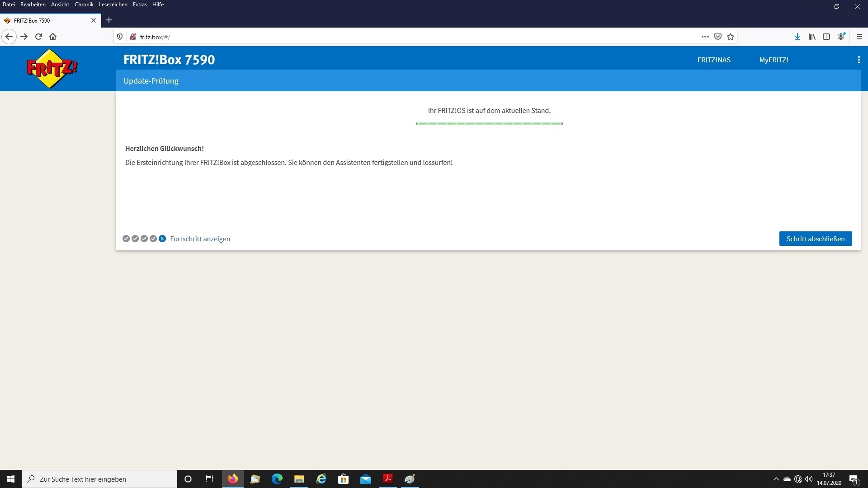The height and width of the screenshot is (488, 868).
Task: Click the Update-Prüfung header text
Action: tap(151, 81)
